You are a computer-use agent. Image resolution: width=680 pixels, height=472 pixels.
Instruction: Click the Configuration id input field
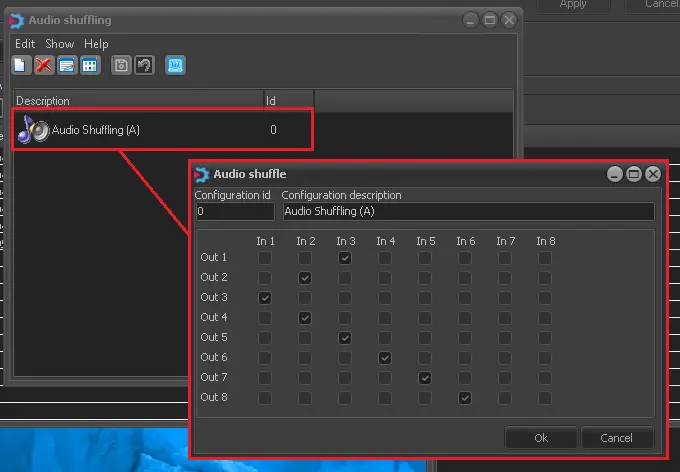point(234,212)
